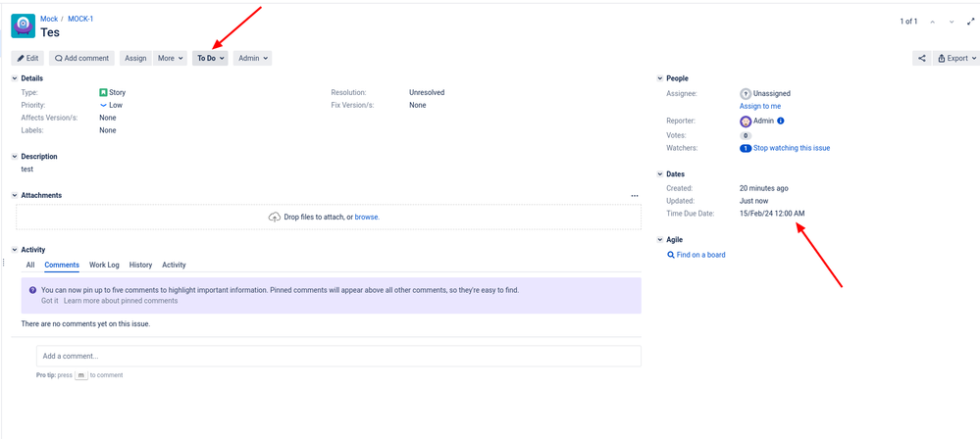Open the Export dropdown
The image size is (980, 439).
tap(956, 58)
